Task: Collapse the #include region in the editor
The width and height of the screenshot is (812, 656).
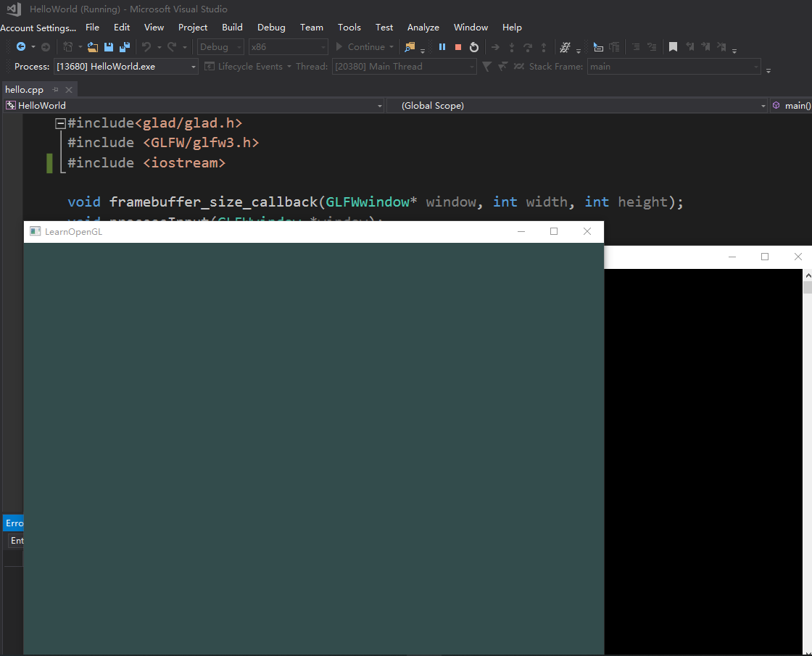Action: point(61,123)
